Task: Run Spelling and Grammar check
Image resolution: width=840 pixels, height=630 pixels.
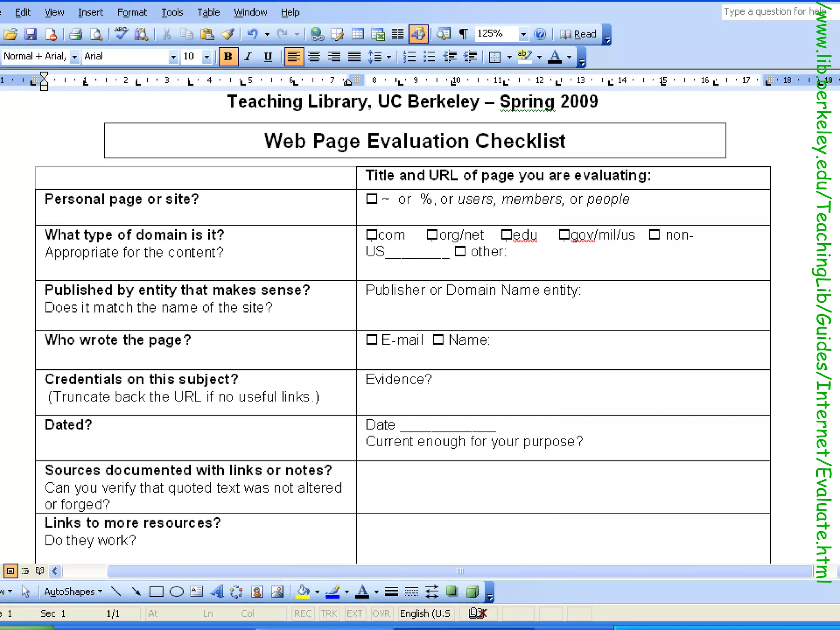Action: (121, 34)
